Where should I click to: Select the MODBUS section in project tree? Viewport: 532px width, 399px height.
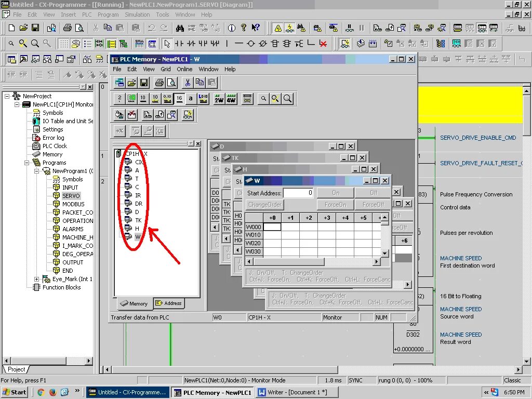coord(73,204)
